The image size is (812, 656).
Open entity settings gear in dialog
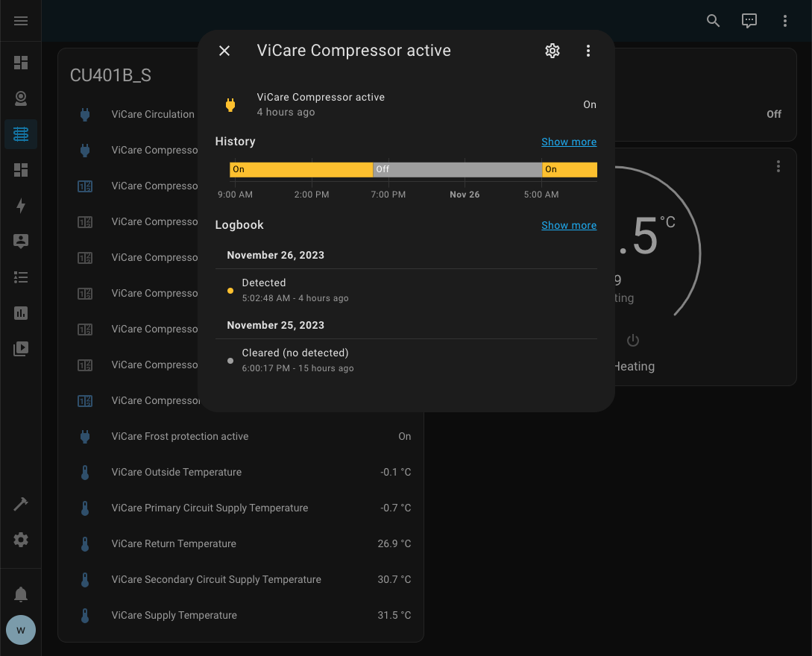click(x=552, y=51)
